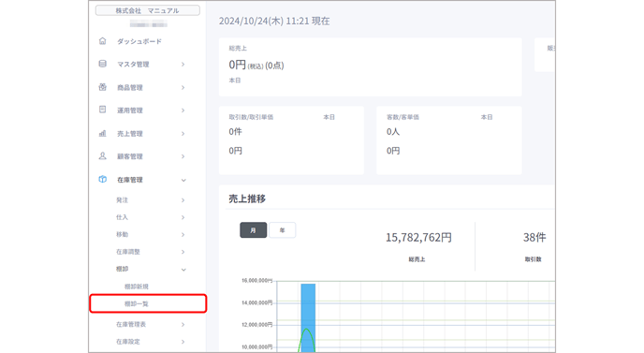644x353 pixels.
Task: Click the 2024/10/24 timestamp text
Action: pos(274,21)
